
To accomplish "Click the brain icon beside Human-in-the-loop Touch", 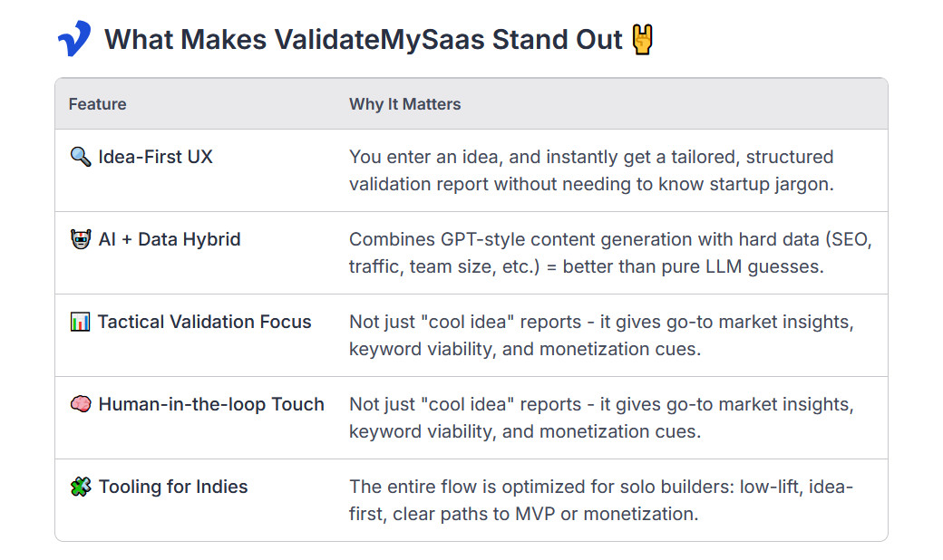I will pyautogui.click(x=81, y=404).
